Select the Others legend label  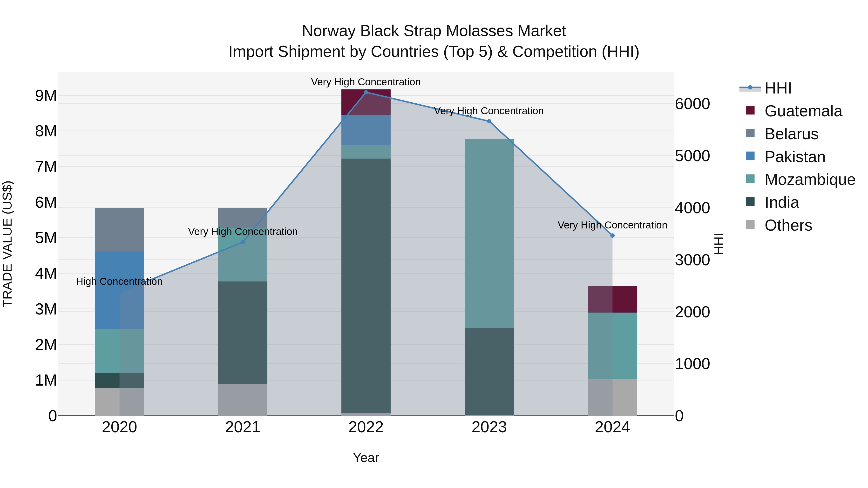click(x=788, y=225)
